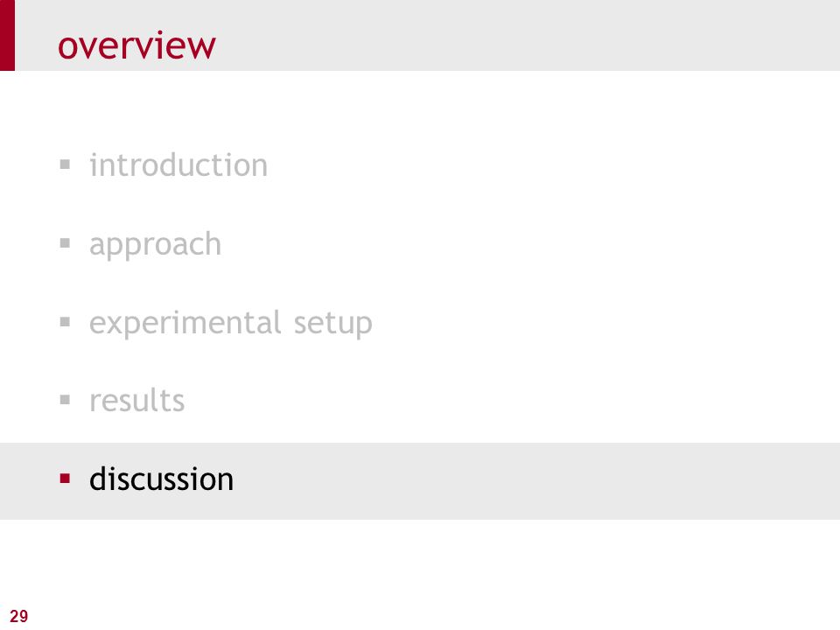Click the word 'setup' in the list

click(x=332, y=324)
